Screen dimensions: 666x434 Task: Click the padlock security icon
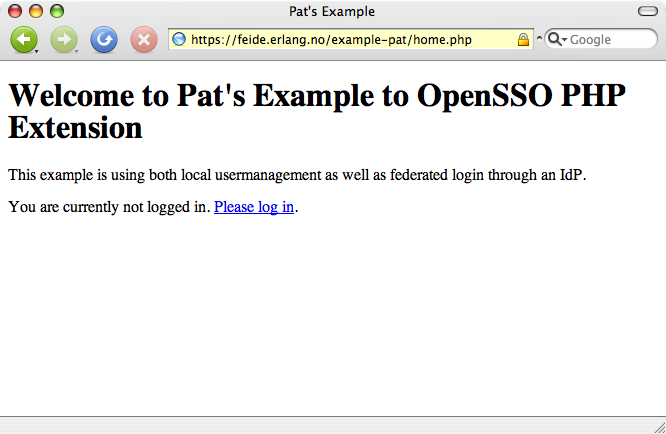(x=523, y=39)
